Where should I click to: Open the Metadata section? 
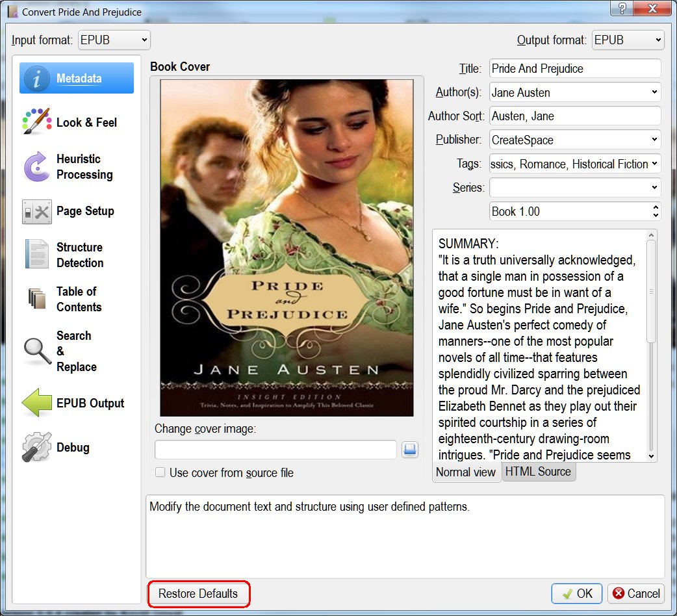(x=77, y=78)
